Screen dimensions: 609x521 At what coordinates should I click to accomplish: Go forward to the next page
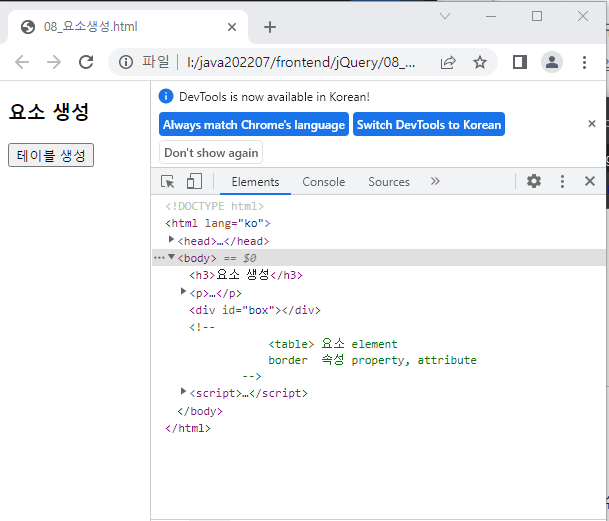(54, 62)
